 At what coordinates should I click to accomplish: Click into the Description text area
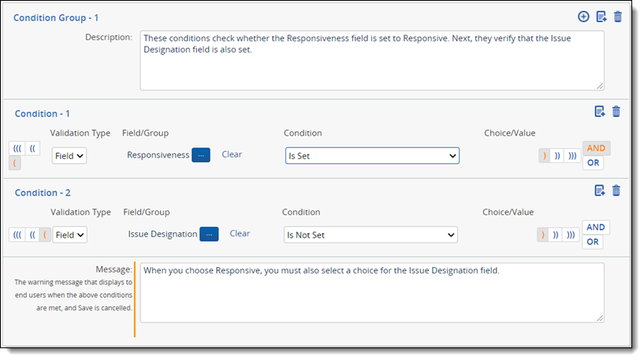coord(371,60)
